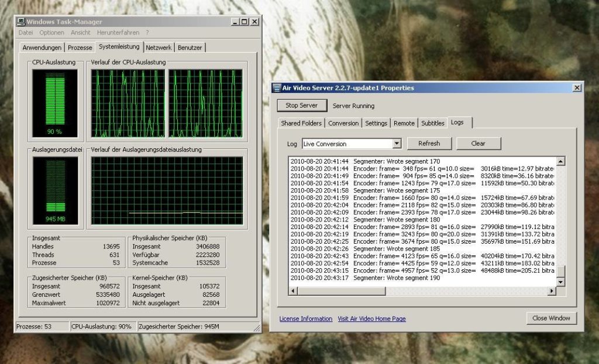599x364 pixels.
Task: Click the left CPU usage history graph
Action: click(128, 103)
